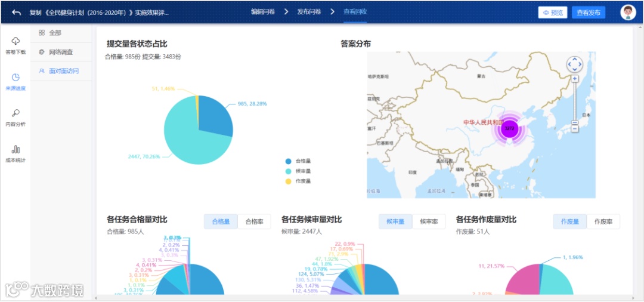The width and height of the screenshot is (644, 302).
Task: Click the 124, 5.07% label in 候审量 chart
Action: (311, 273)
